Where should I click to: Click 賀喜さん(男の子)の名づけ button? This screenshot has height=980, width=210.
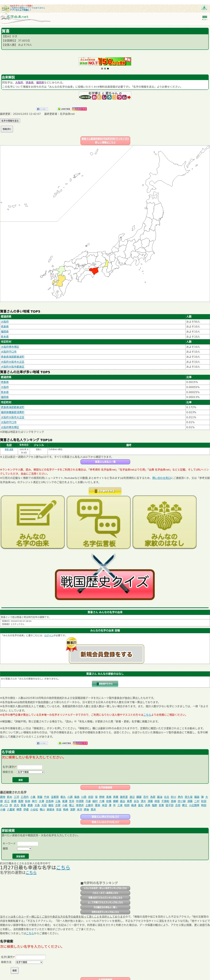point(105,817)
